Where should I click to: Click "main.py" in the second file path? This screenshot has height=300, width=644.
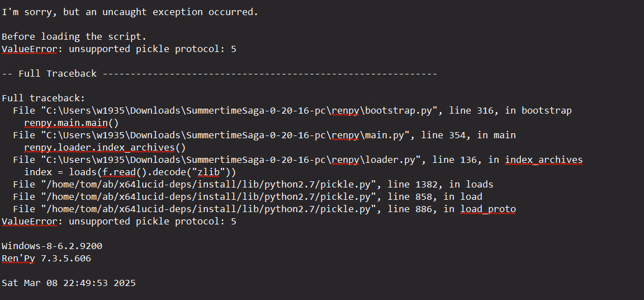385,135
